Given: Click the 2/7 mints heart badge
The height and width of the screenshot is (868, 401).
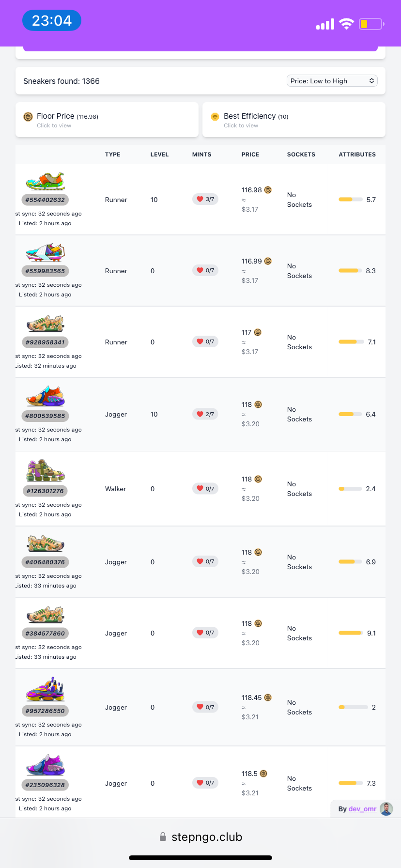Looking at the screenshot, I should (x=205, y=414).
